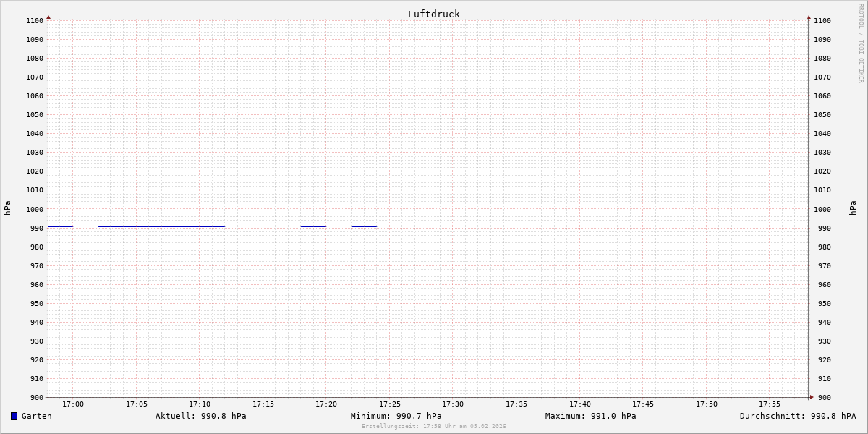868x434 pixels.
Task: Click the blue Garten legend color swatch
Action: [x=14, y=416]
